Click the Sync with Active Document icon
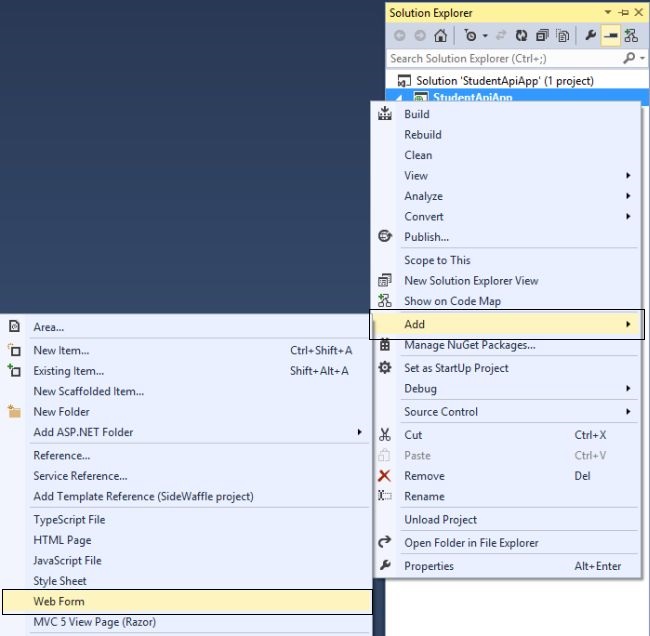650x636 pixels. pyautogui.click(x=501, y=36)
